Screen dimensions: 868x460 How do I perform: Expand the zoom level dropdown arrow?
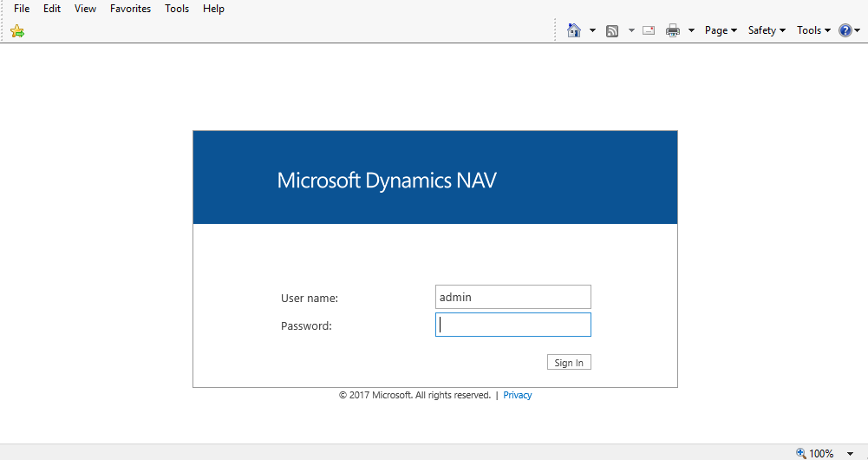pos(851,454)
